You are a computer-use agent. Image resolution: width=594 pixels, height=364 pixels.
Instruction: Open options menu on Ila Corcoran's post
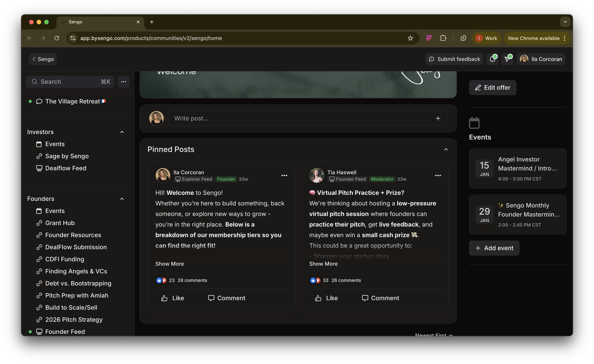point(284,176)
